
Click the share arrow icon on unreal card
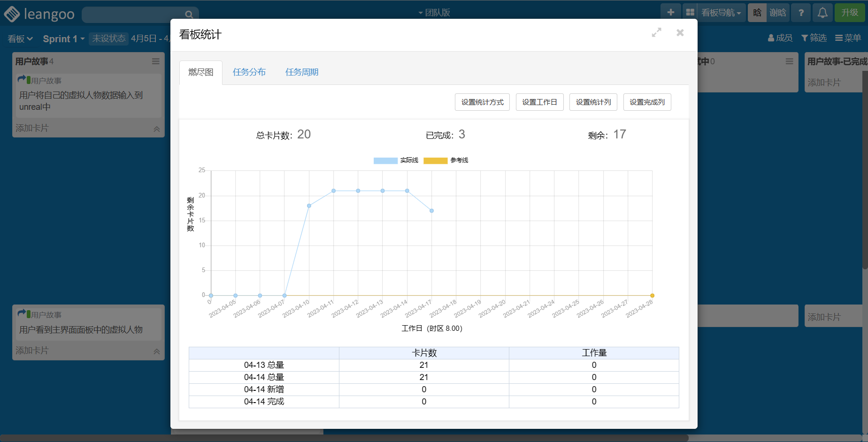[x=21, y=79]
